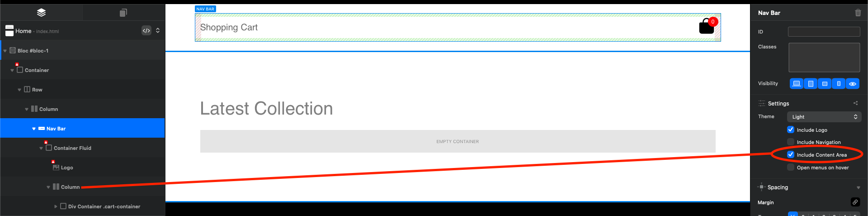Screen dimensions: 868x216
Task: Expand the Div Container .cart-container item
Action: [56, 206]
